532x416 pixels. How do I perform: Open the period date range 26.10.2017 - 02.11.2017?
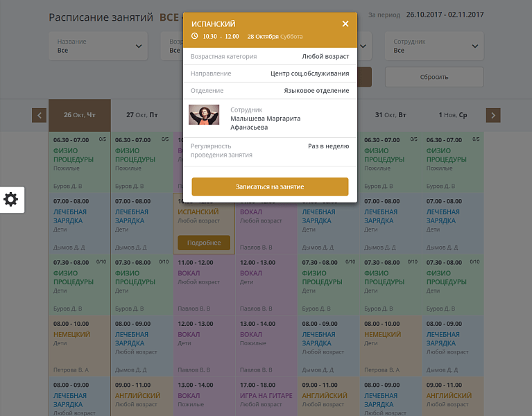(x=445, y=15)
